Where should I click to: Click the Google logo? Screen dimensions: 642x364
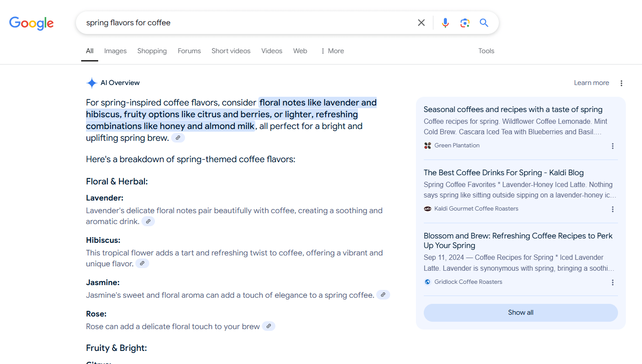coord(31,24)
